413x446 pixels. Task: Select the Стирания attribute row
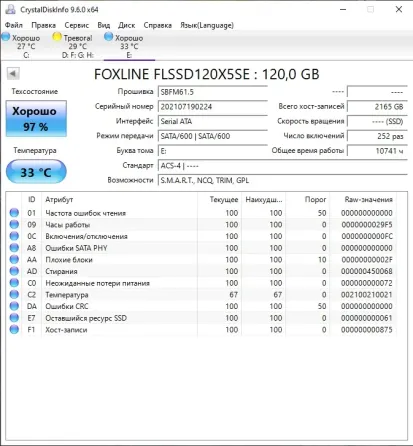(x=202, y=271)
